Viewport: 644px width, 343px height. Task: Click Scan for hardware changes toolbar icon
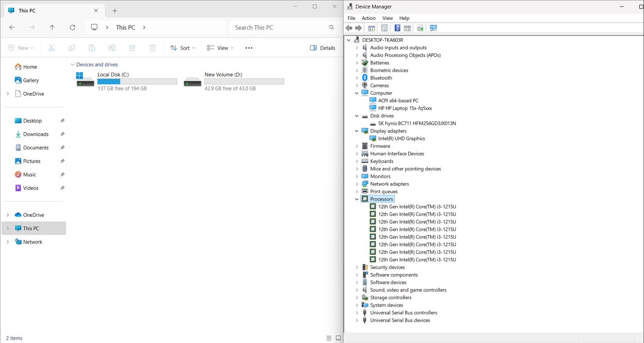[433, 28]
